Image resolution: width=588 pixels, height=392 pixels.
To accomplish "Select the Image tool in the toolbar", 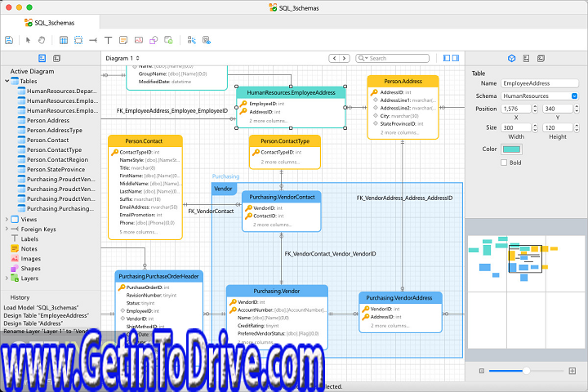I will click(x=138, y=40).
